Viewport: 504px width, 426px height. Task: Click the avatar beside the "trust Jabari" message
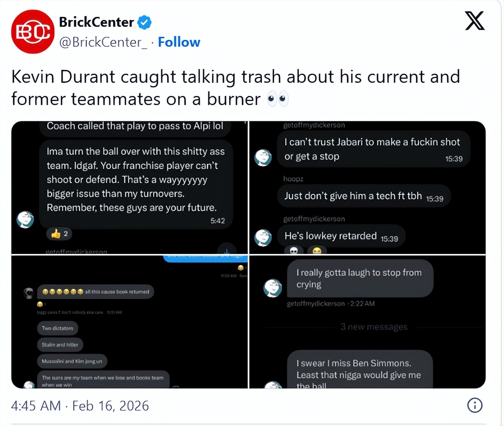click(x=263, y=157)
